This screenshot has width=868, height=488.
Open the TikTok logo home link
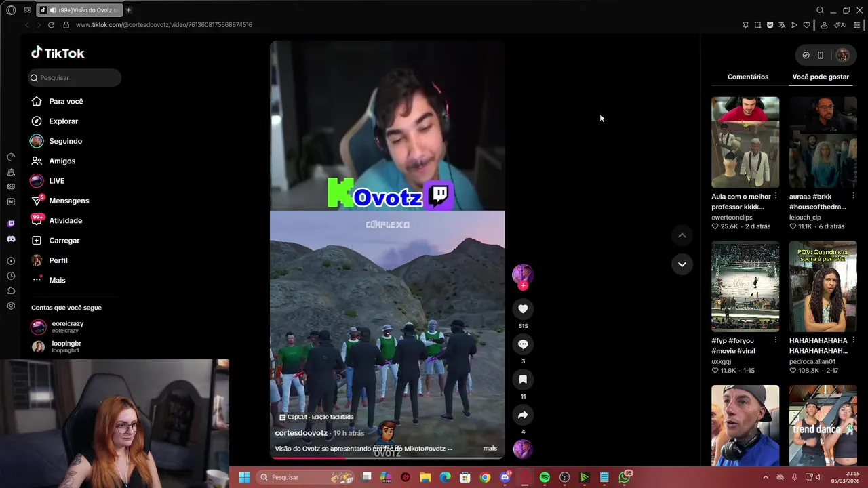[58, 53]
